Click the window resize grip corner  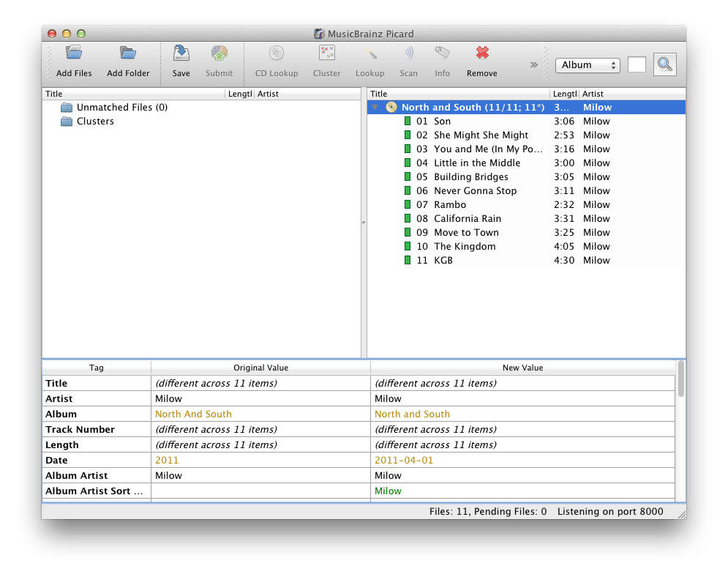tap(682, 514)
